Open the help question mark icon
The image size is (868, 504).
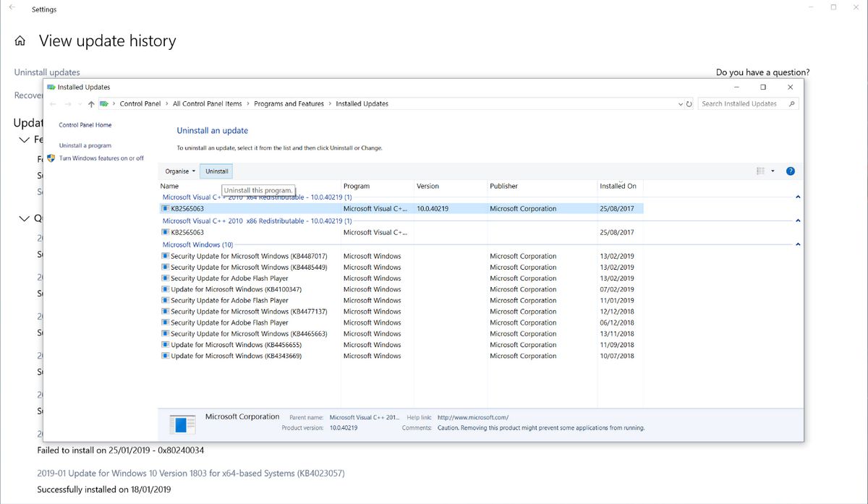click(790, 171)
